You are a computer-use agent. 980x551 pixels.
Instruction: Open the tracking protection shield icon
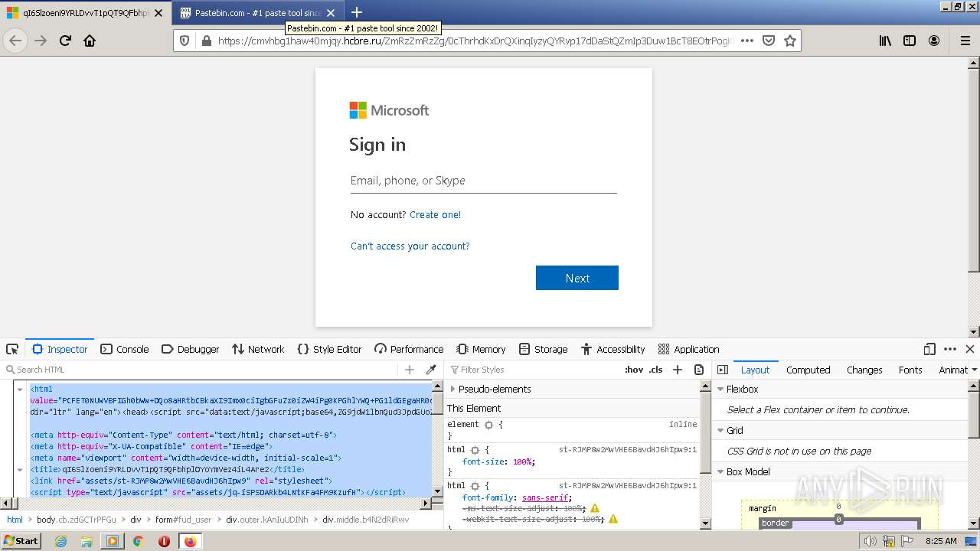coord(185,41)
